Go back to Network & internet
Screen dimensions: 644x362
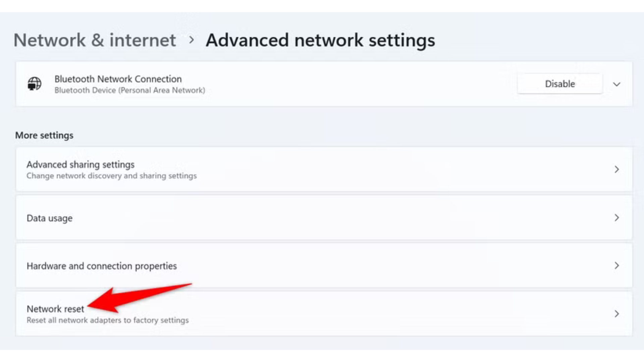(95, 40)
